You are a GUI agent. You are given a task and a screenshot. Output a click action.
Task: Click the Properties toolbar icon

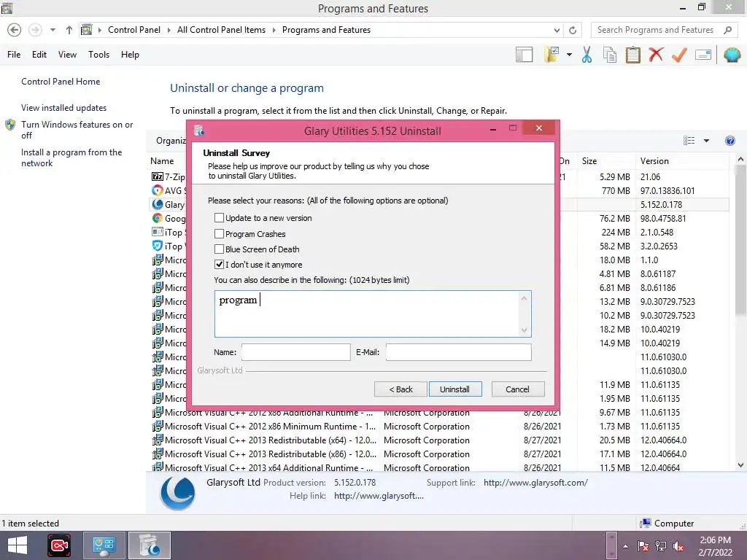(703, 55)
